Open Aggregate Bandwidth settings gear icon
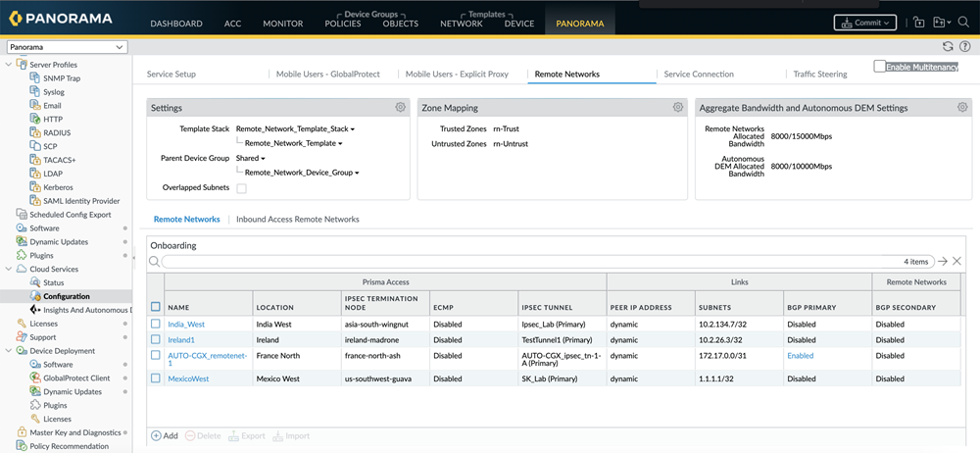Viewport: 980px width, 453px height. click(962, 108)
